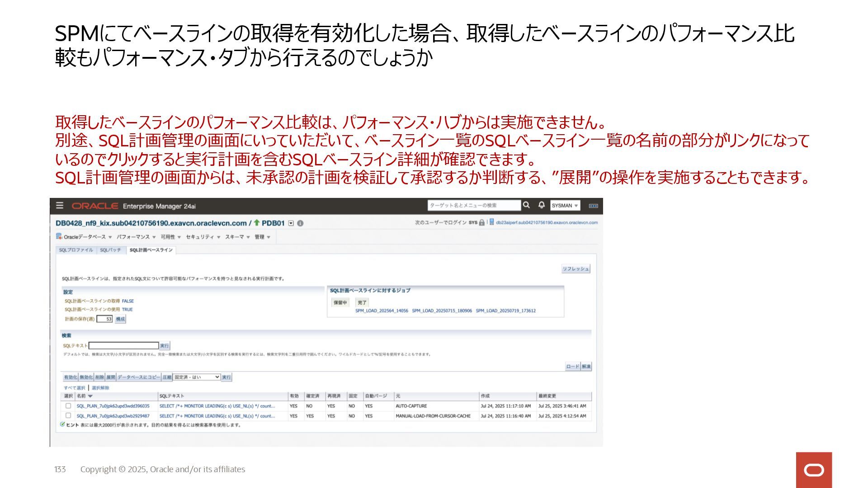The image size is (868, 488).
Task: Select the SQL計画ベースライン tab
Action: tap(151, 250)
